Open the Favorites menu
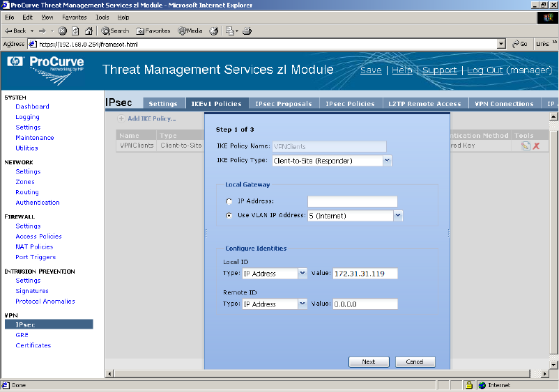 [x=74, y=17]
